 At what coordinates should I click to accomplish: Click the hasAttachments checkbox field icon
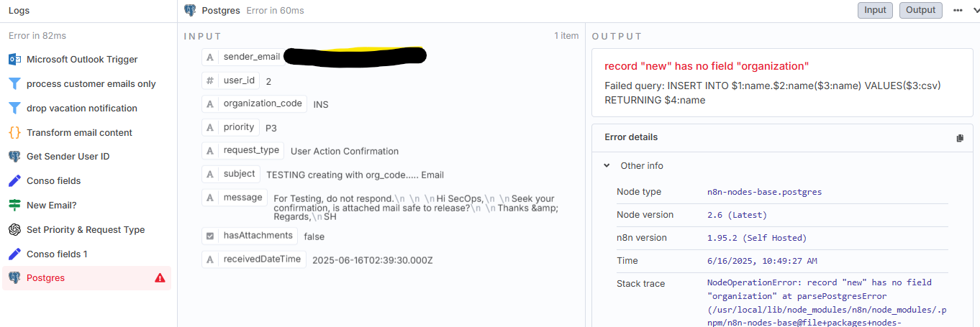click(210, 236)
